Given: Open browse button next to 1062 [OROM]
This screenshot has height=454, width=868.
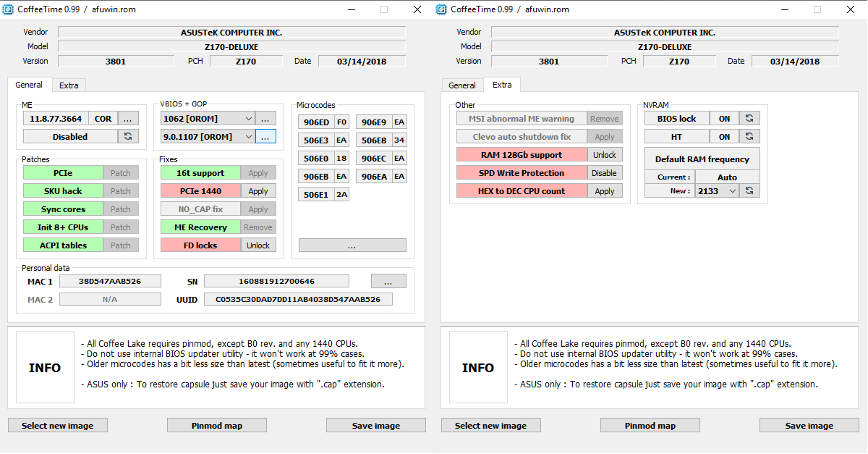Looking at the screenshot, I should [x=265, y=118].
